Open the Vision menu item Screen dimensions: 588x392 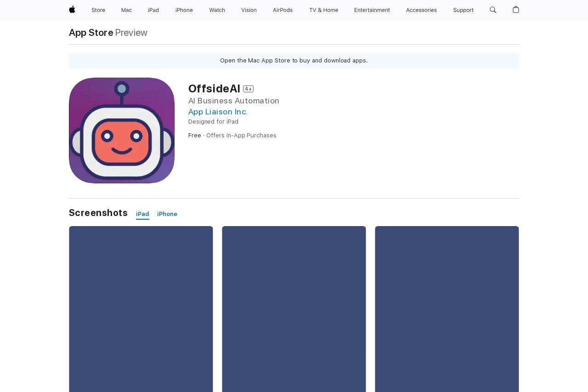point(249,10)
